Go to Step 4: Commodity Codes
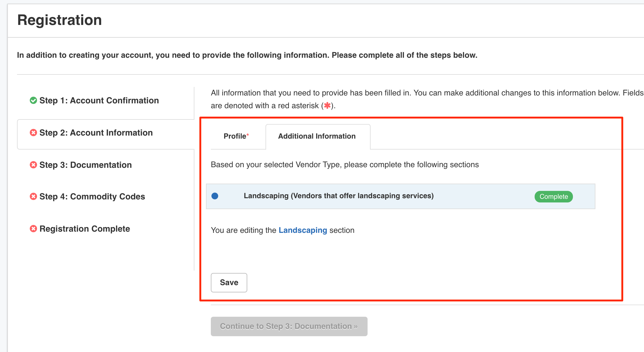Image resolution: width=644 pixels, height=352 pixels. [92, 196]
